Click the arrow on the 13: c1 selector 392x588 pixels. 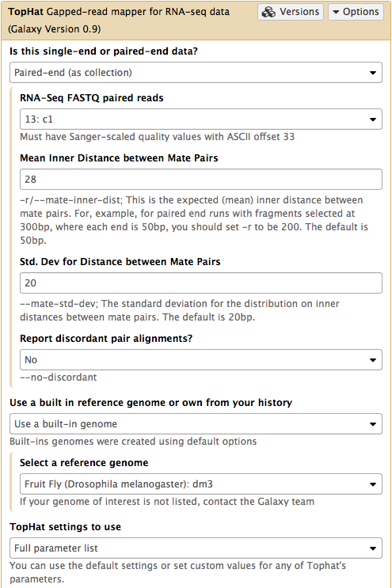point(372,119)
